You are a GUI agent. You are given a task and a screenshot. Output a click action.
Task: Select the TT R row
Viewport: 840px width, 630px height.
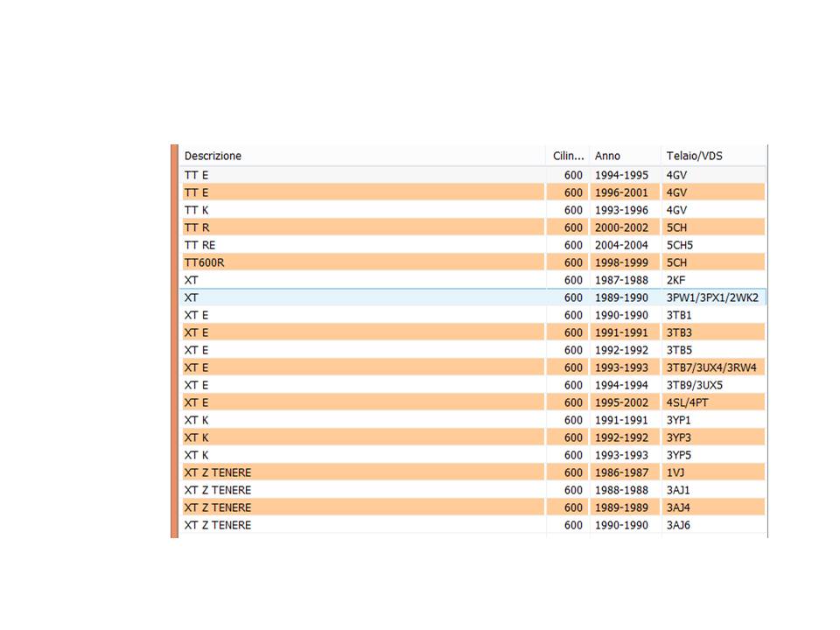pos(473,227)
